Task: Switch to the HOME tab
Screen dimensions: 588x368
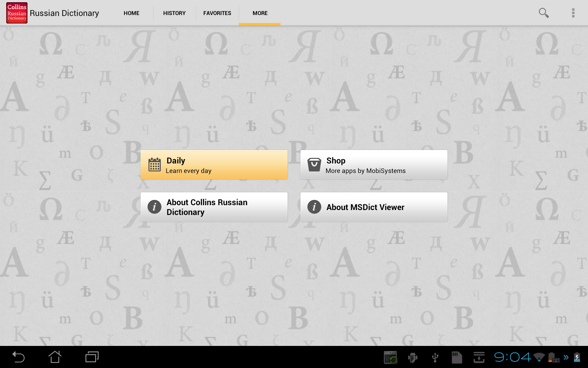Action: [131, 13]
